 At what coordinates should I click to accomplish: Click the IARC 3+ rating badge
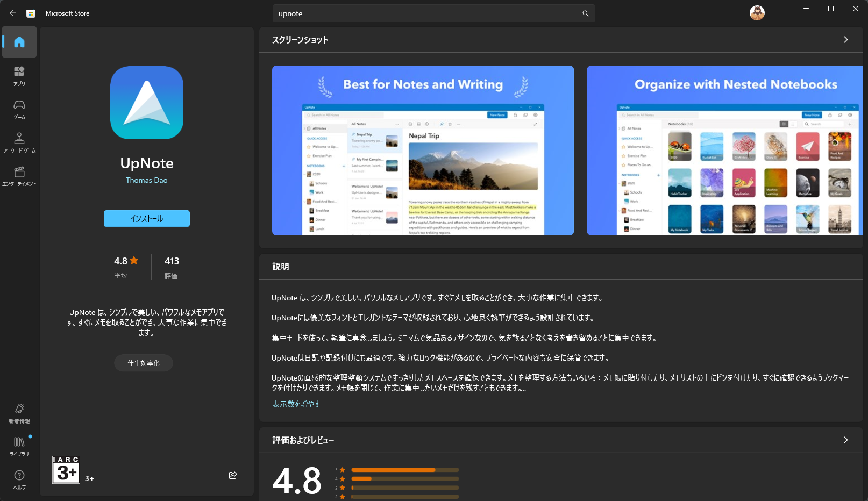pos(66,470)
